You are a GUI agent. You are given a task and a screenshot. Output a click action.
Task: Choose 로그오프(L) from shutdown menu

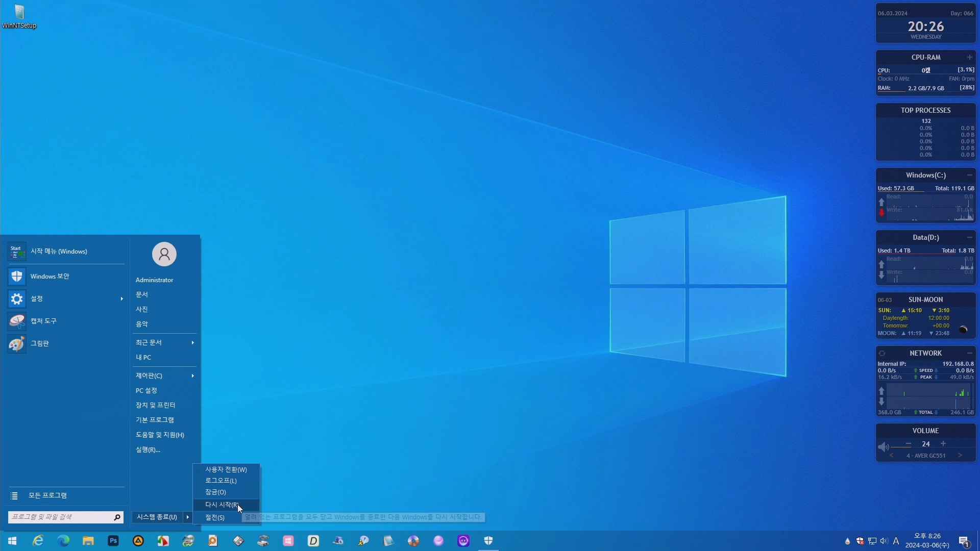(220, 481)
